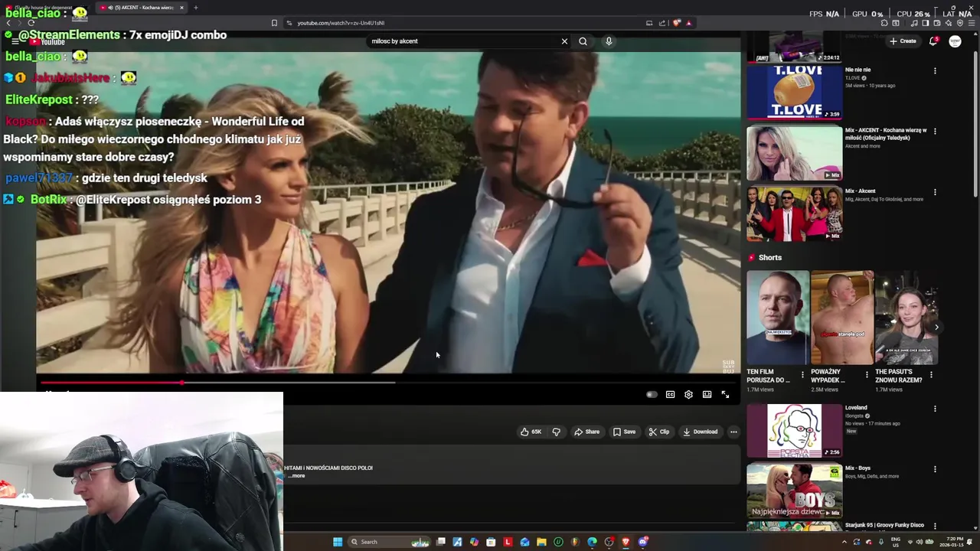Open a new browser tab
Image resolution: width=980 pixels, height=551 pixels.
coord(195,8)
